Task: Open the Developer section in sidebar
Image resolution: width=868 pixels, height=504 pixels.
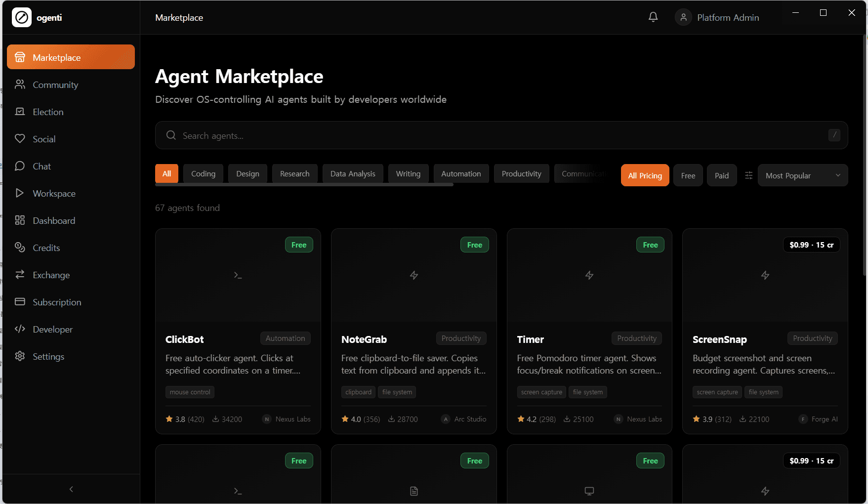Action: 52,329
